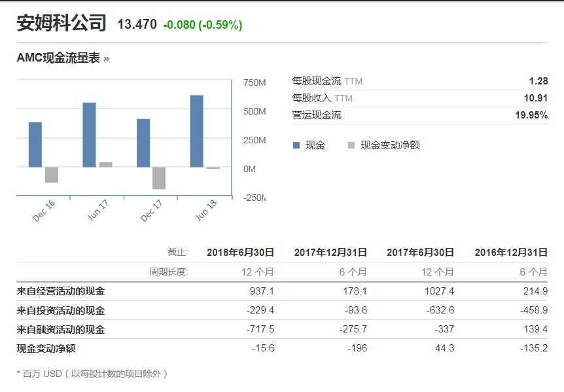The image size is (564, 392).
Task: Click the net change value 44.3
Action: click(444, 348)
